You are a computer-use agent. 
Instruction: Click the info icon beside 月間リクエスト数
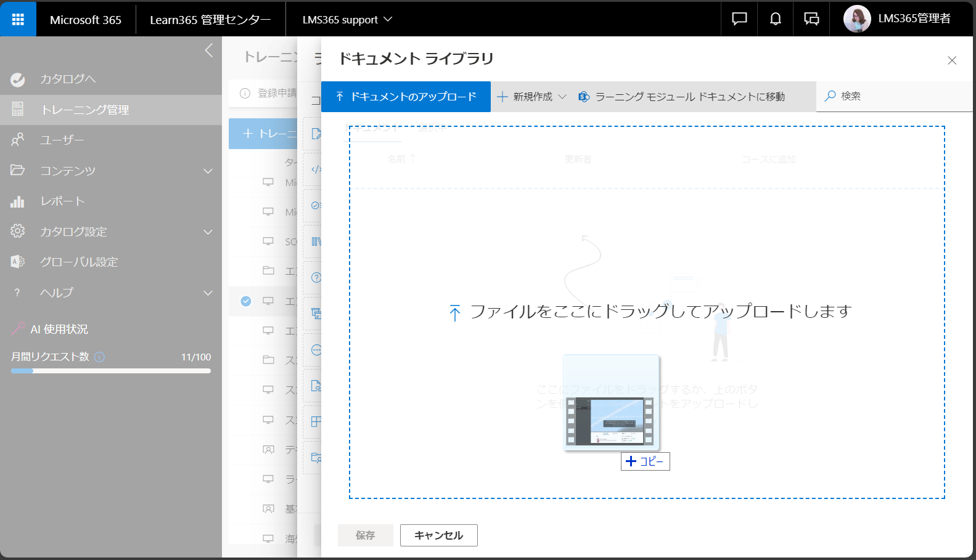pyautogui.click(x=100, y=357)
